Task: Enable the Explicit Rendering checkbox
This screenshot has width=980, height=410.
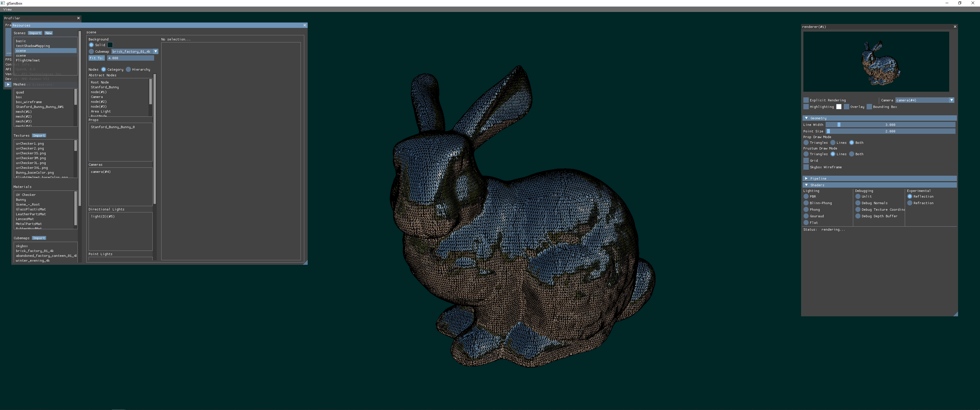Action: tap(806, 100)
